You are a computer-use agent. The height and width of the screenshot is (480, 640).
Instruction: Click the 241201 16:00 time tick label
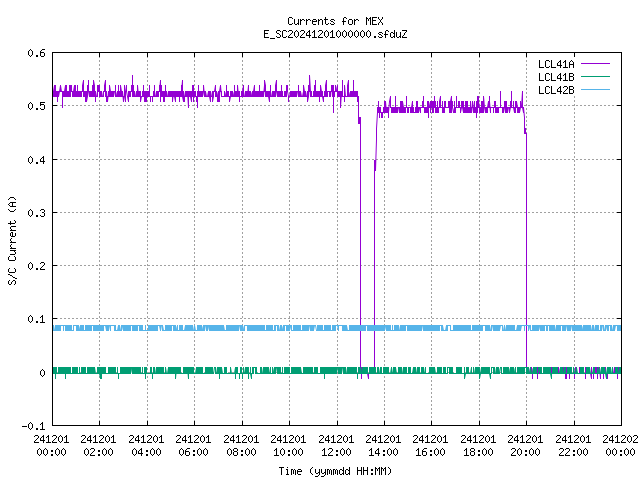[x=430, y=446]
